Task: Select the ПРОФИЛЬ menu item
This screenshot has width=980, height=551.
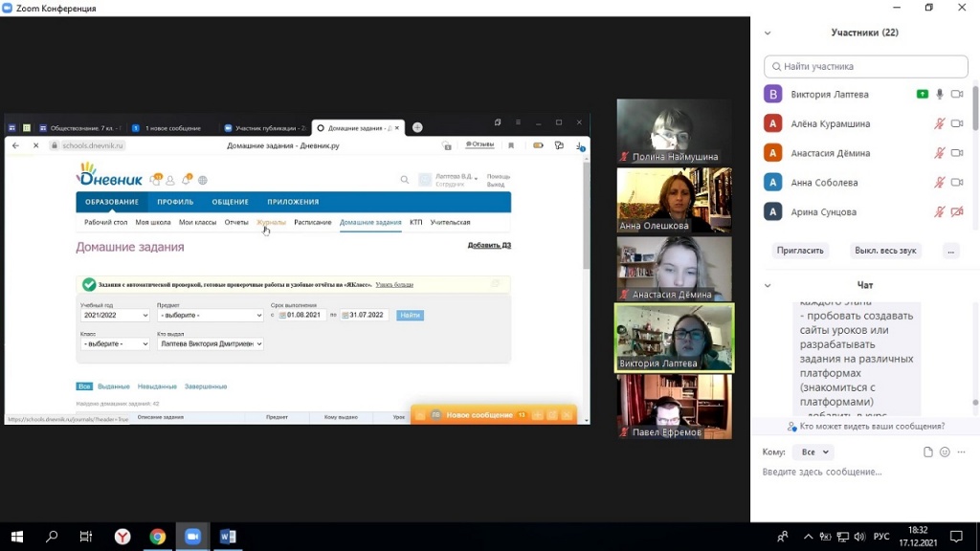Action: point(175,202)
